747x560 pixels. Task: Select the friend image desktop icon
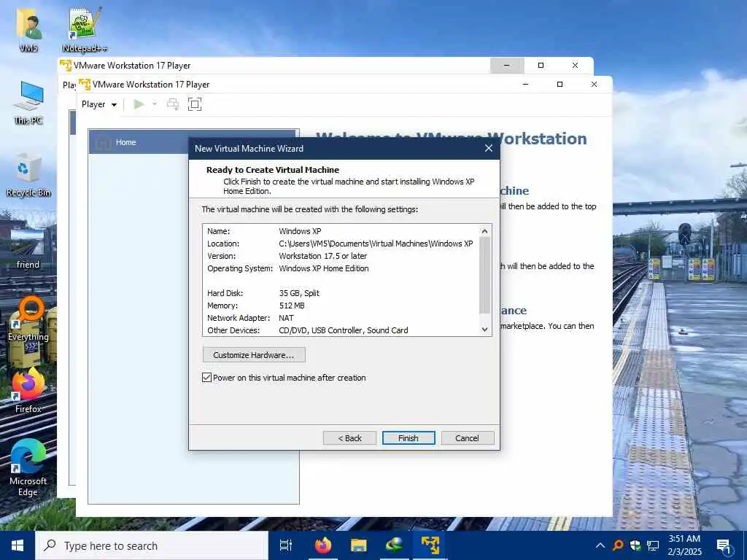tap(28, 247)
